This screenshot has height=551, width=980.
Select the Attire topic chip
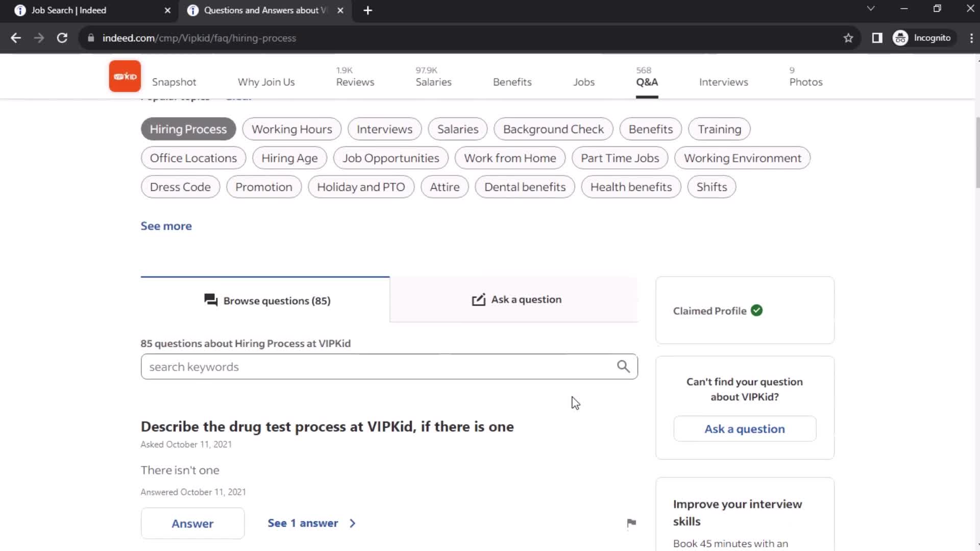click(445, 187)
